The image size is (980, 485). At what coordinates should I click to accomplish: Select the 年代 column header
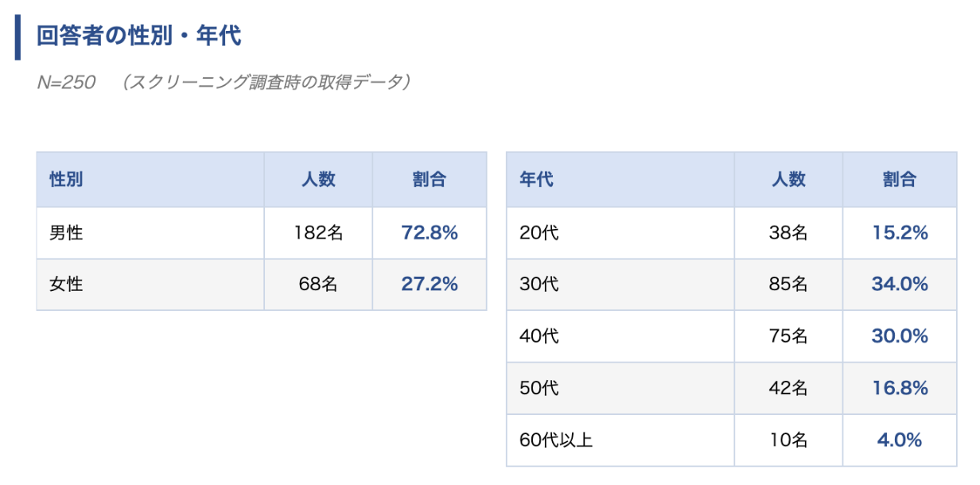(x=536, y=180)
